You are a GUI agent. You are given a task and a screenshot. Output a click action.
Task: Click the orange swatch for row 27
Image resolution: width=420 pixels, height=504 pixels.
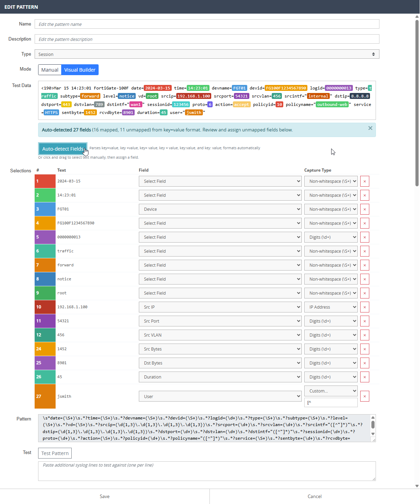coord(45,396)
